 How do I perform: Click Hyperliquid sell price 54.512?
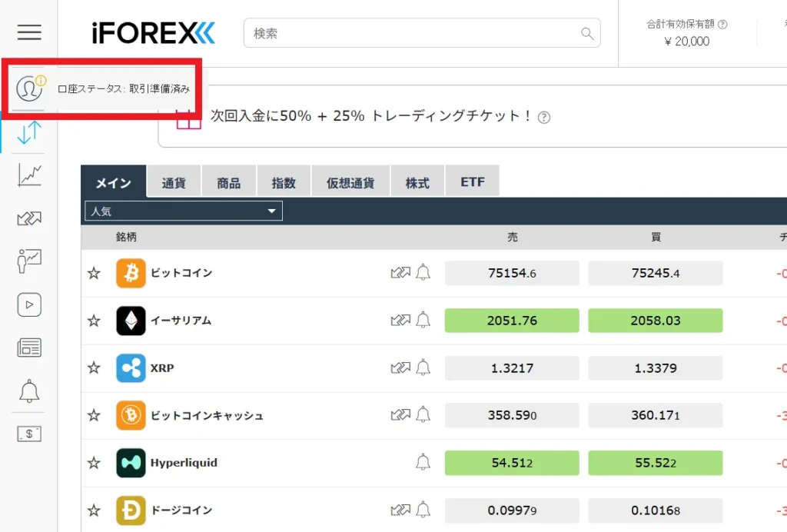coord(512,463)
